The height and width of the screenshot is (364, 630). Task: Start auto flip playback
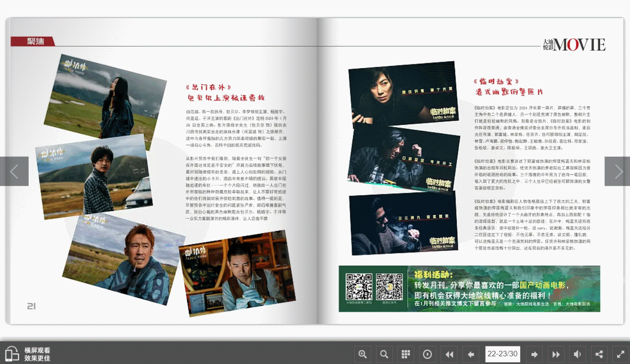coord(427,354)
